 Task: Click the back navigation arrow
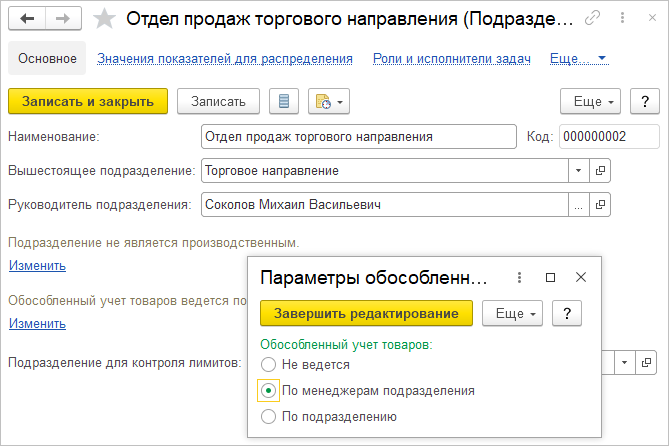[28, 18]
